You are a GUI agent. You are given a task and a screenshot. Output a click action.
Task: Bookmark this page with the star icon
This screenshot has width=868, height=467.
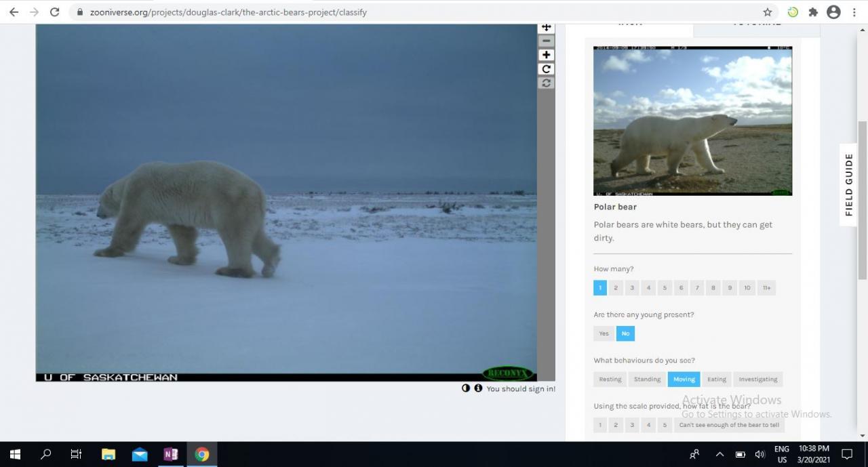pos(768,12)
